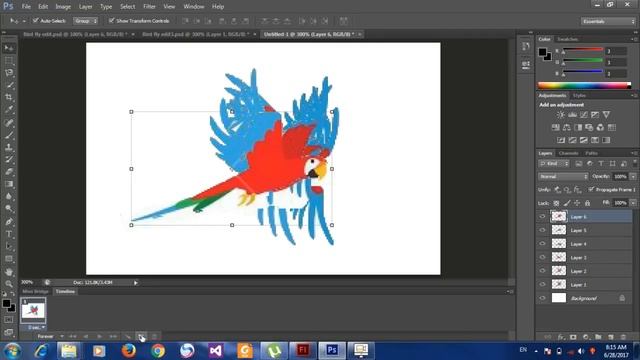The width and height of the screenshot is (640, 360).
Task: Click the Add layer style fx icon
Action: pos(561,337)
